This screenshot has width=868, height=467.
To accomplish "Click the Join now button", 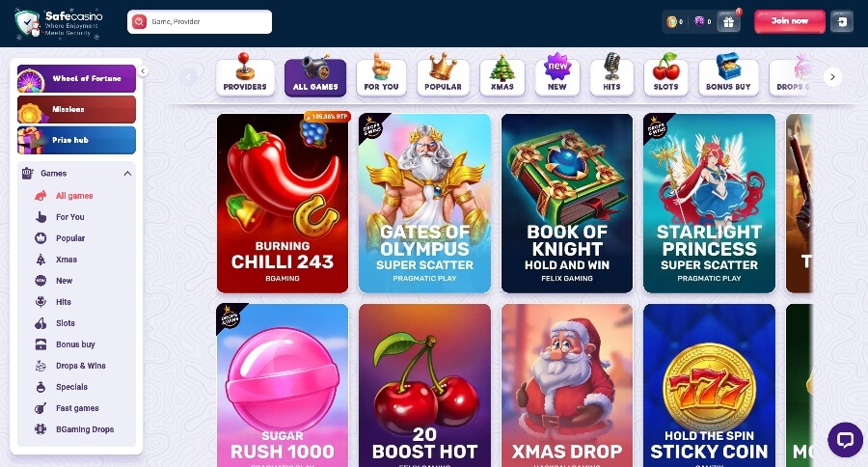I will pos(789,21).
